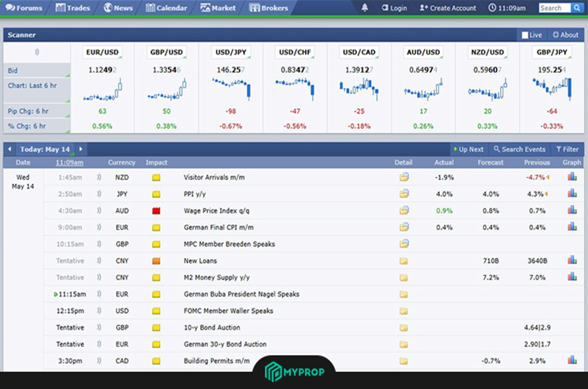588x389 pixels.
Task: Show graph for New Loans
Action: point(572,260)
